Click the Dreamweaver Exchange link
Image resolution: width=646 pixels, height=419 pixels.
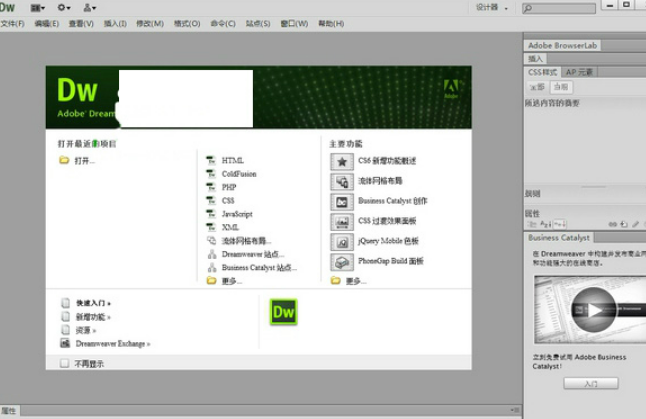pyautogui.click(x=112, y=343)
